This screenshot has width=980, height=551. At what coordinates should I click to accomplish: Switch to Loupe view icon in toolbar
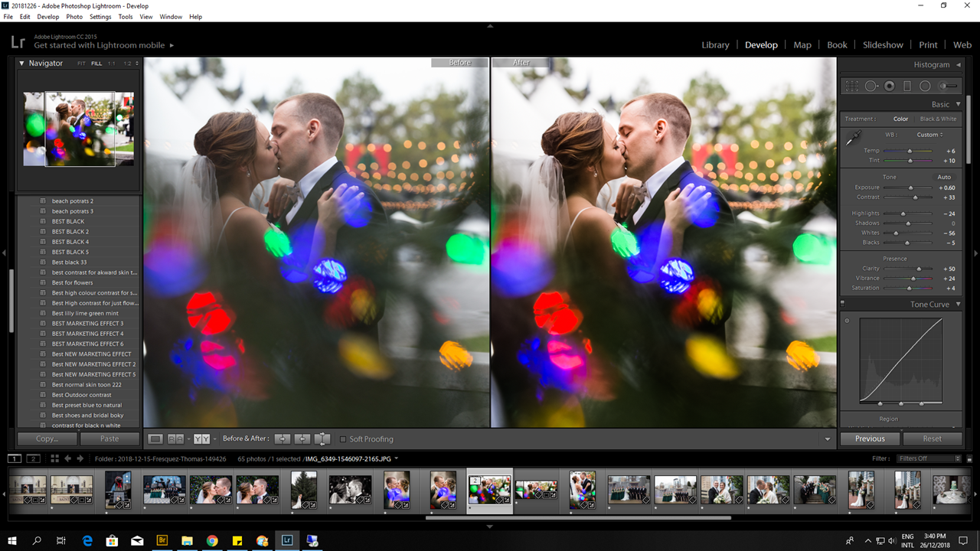[x=155, y=439]
